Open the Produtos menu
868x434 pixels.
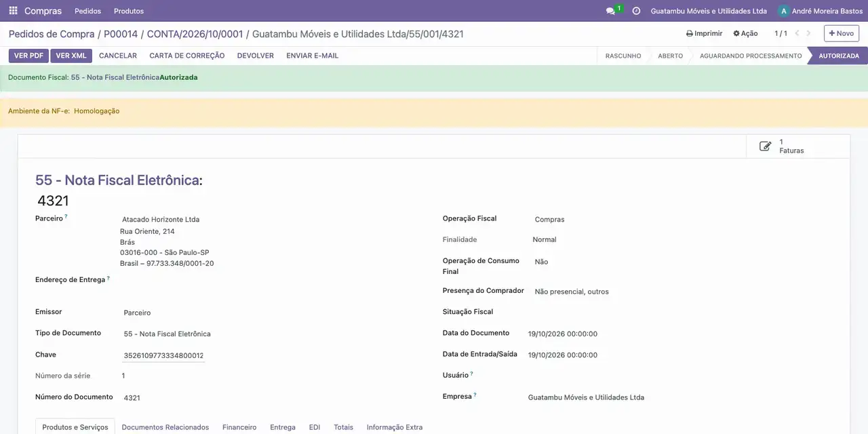129,11
